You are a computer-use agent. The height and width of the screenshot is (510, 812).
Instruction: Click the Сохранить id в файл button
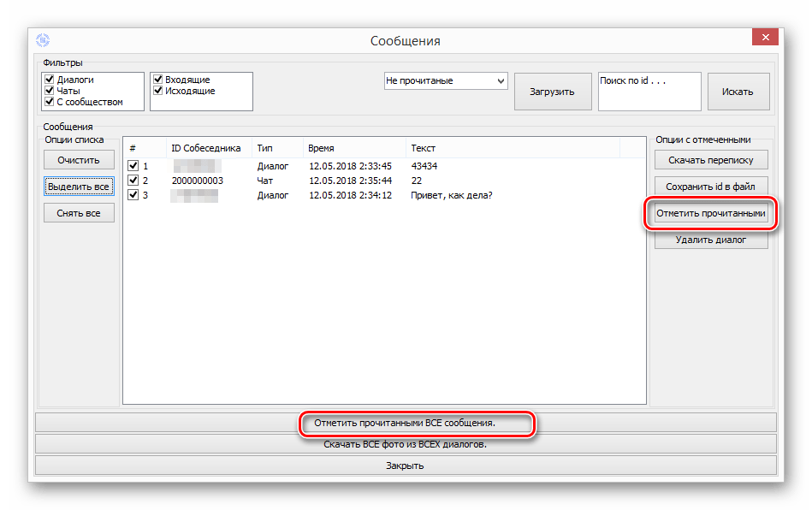coord(711,187)
